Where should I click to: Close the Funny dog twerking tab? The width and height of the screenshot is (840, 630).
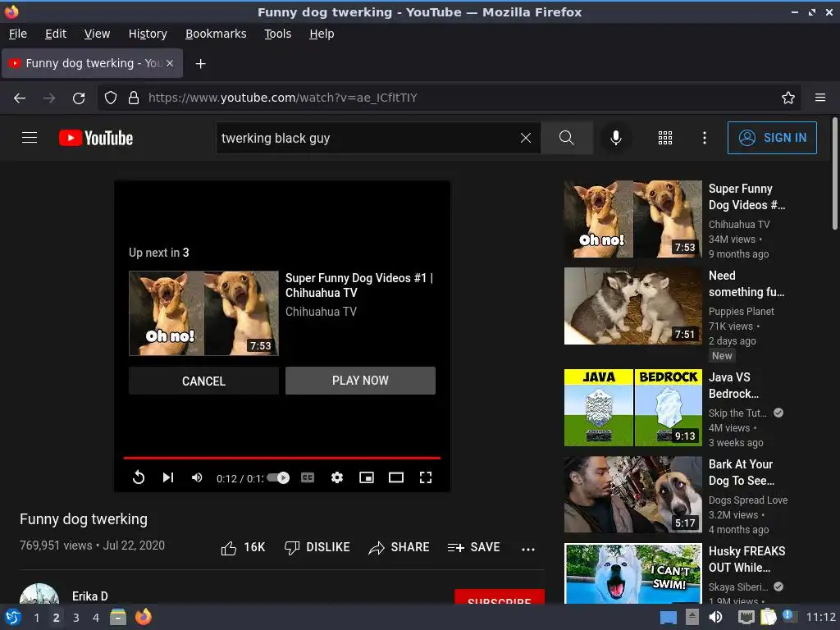point(170,63)
